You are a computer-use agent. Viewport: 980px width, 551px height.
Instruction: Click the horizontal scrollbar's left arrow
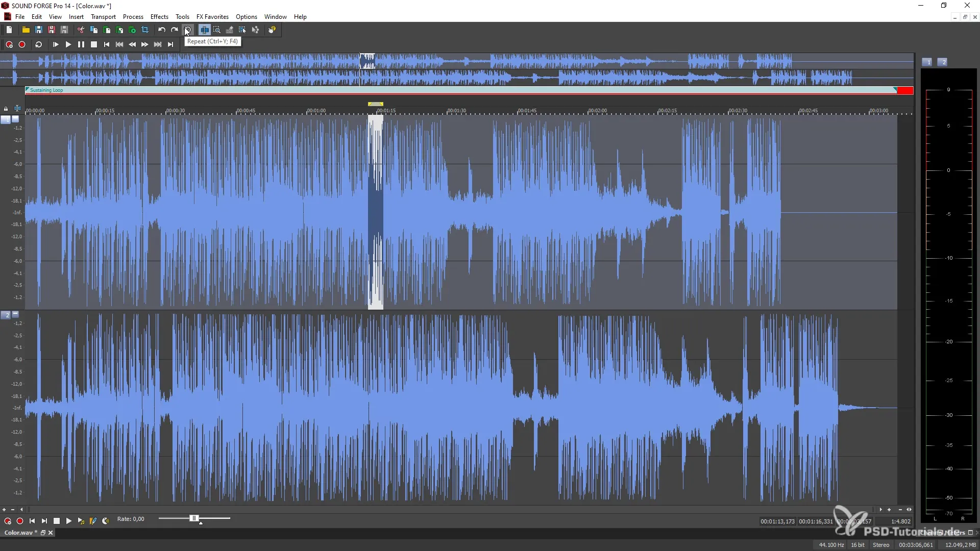coord(21,510)
